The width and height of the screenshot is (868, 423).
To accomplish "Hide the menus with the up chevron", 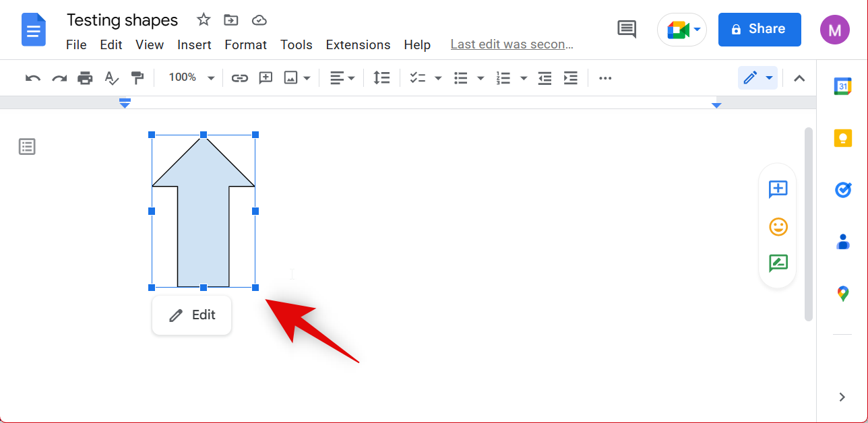I will pos(799,78).
